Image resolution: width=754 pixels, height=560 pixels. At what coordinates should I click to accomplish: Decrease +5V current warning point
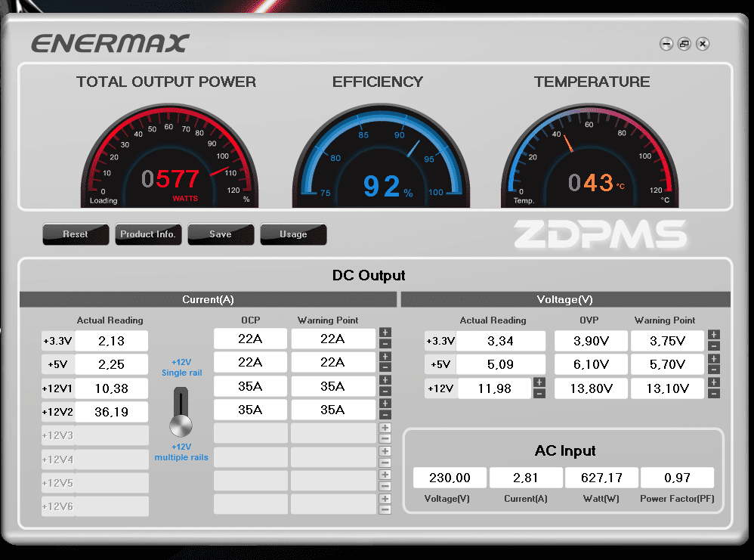point(385,367)
